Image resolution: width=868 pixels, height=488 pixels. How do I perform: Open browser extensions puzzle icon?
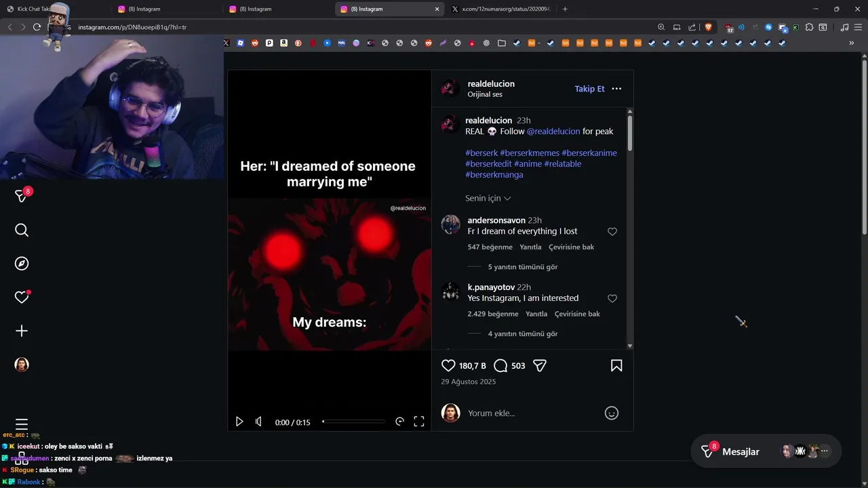(x=809, y=27)
